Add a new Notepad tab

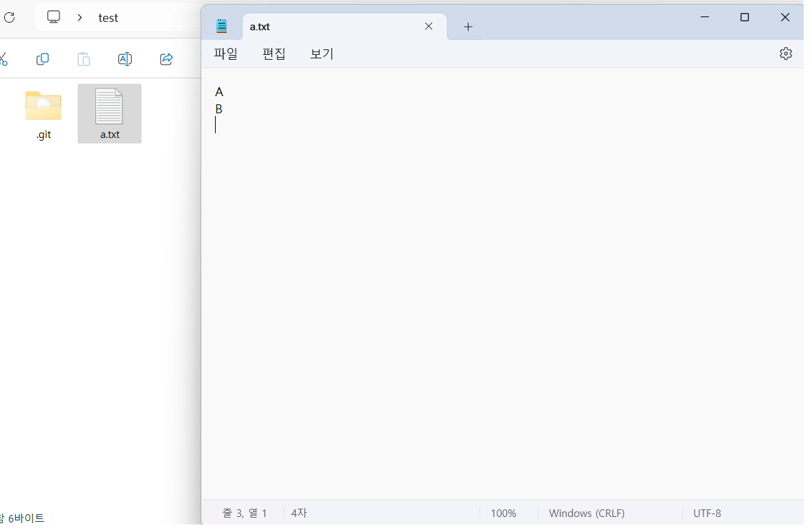pos(468,26)
